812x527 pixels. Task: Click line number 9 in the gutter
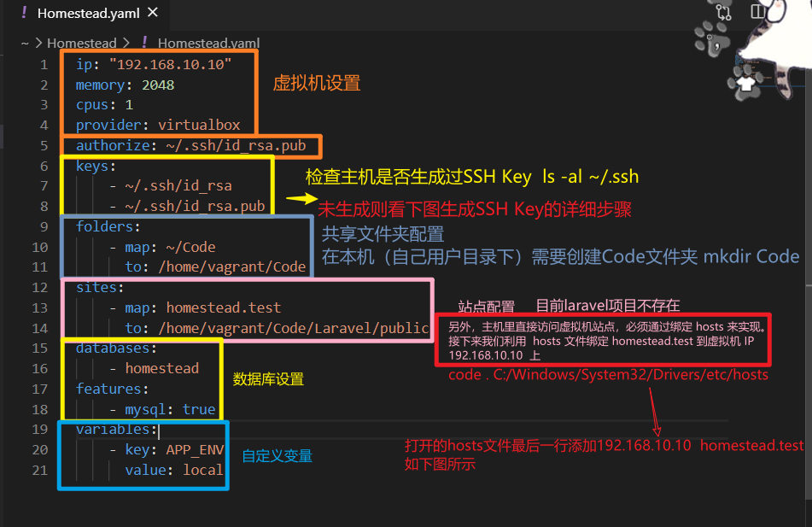[44, 227]
